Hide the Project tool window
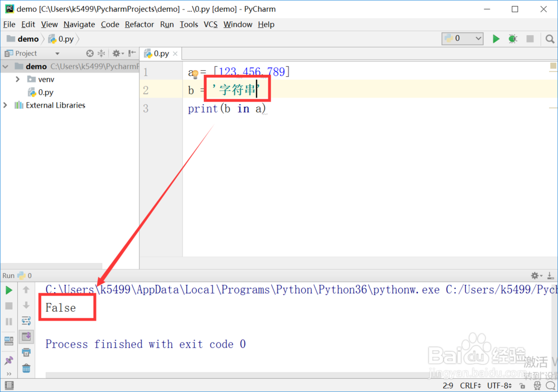 pos(132,54)
